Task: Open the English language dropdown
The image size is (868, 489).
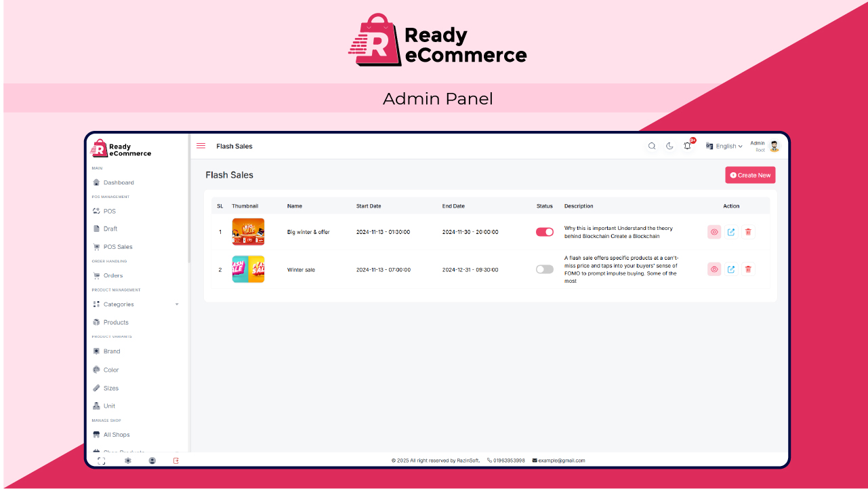Action: coord(724,146)
